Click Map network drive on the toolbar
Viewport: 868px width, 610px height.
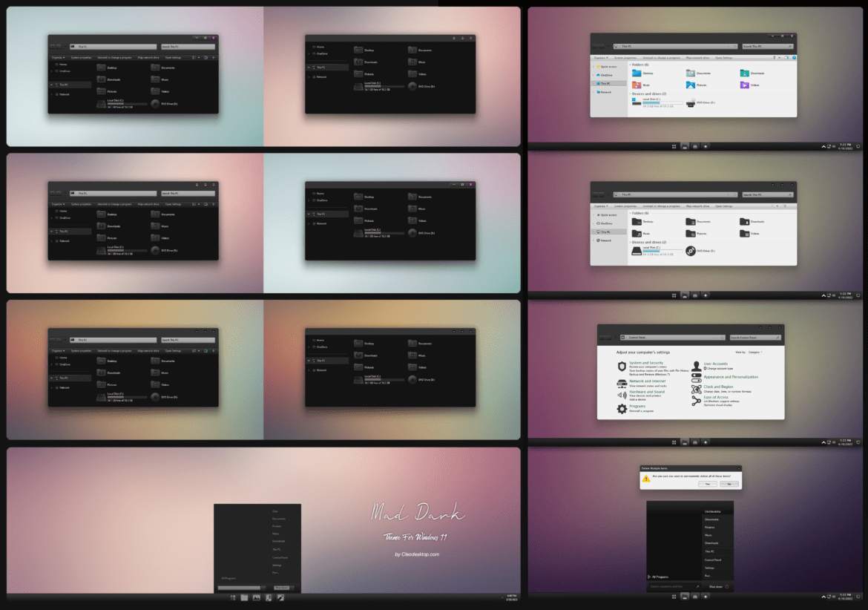pyautogui.click(x=697, y=58)
